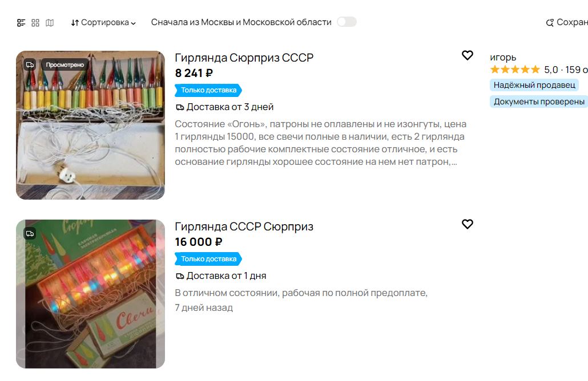Favorite the Гирлянда СССР Сюрприз listing

[468, 224]
